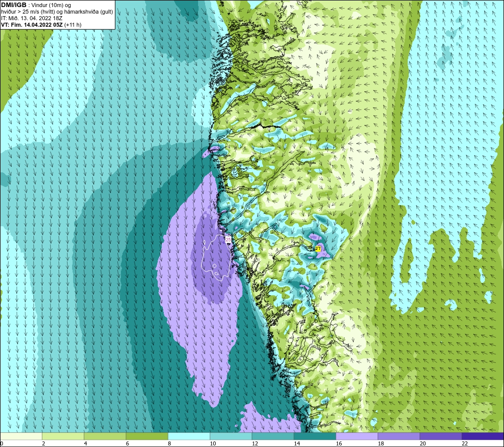Screen dimensions: 504x447
Task: Click the 20–22 m/s violet legend swatch
Action: point(440,436)
